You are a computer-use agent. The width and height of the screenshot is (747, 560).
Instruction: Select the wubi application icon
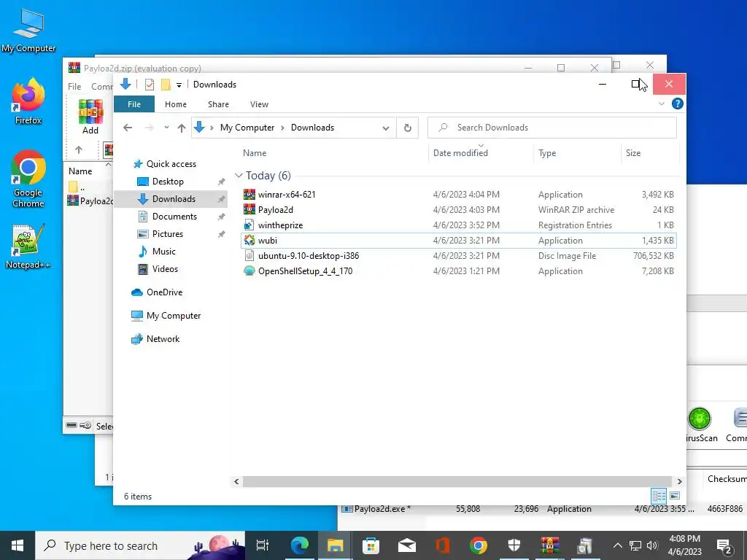click(x=249, y=240)
